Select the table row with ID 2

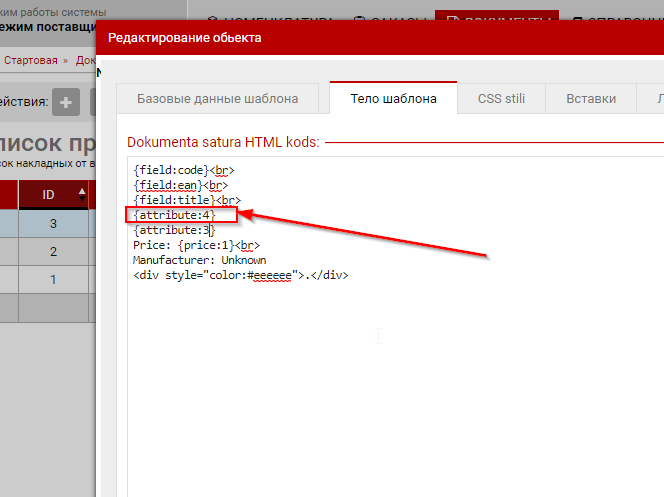click(x=52, y=251)
